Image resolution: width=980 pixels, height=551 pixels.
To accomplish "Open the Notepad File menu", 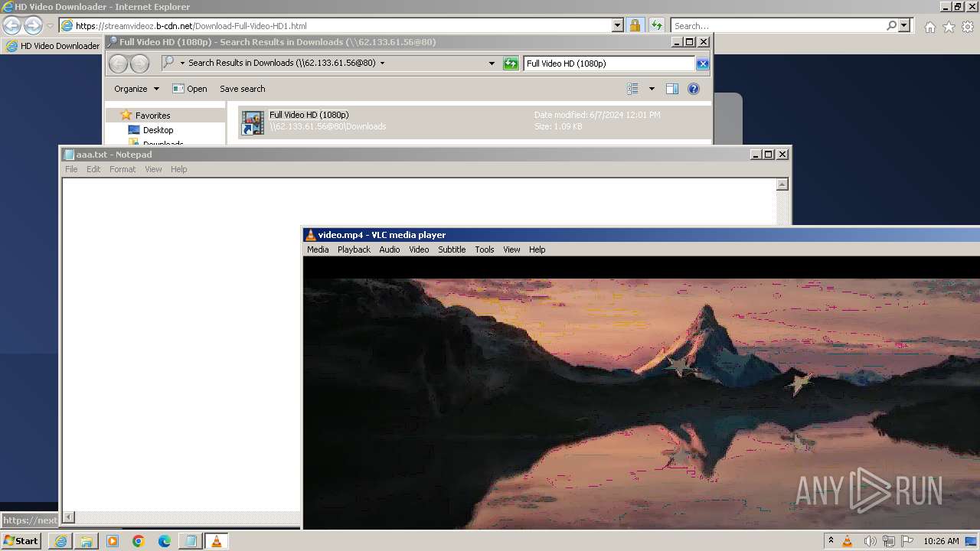I will (x=71, y=169).
